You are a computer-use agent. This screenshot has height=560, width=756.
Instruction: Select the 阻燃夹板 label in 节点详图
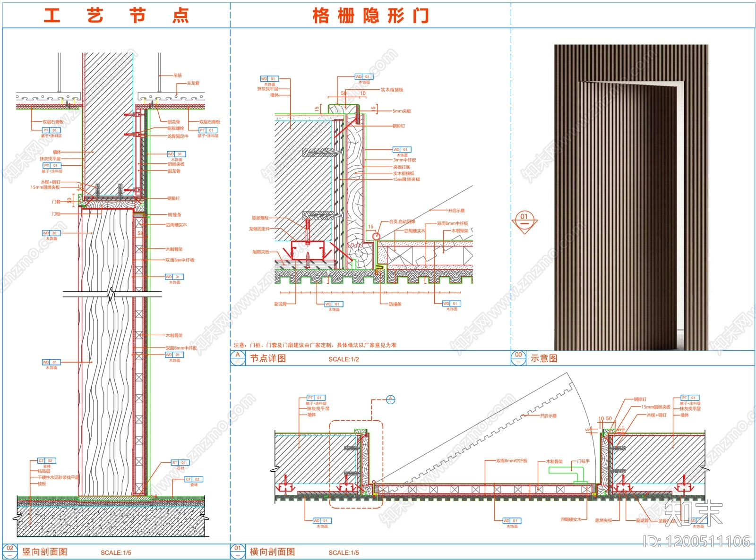point(261,252)
